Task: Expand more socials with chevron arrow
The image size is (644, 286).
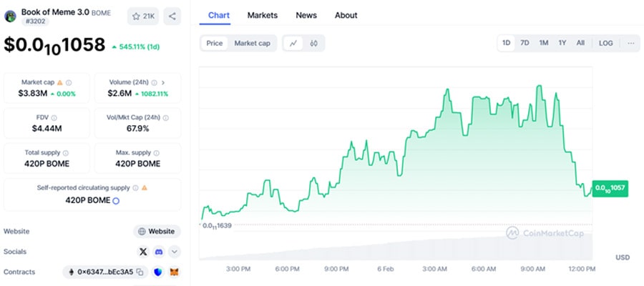Action: click(174, 252)
